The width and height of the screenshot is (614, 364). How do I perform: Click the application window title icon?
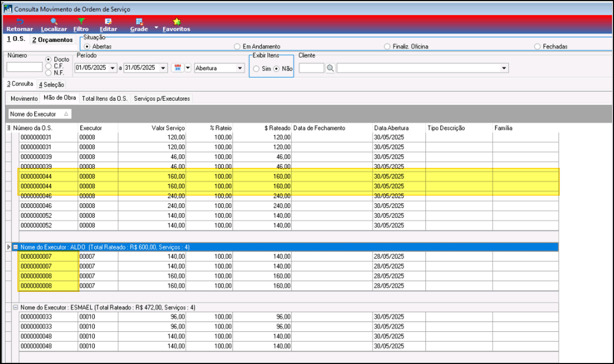click(8, 9)
